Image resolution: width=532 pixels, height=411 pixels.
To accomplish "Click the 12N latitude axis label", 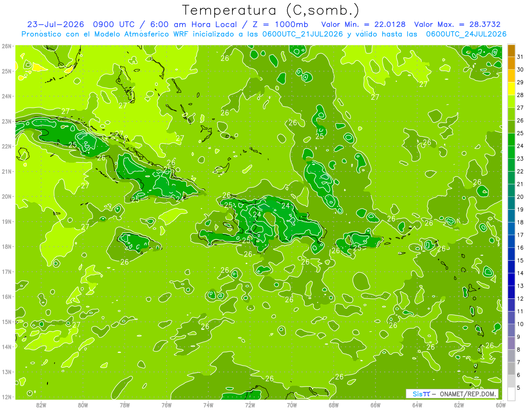I will coord(6,397).
